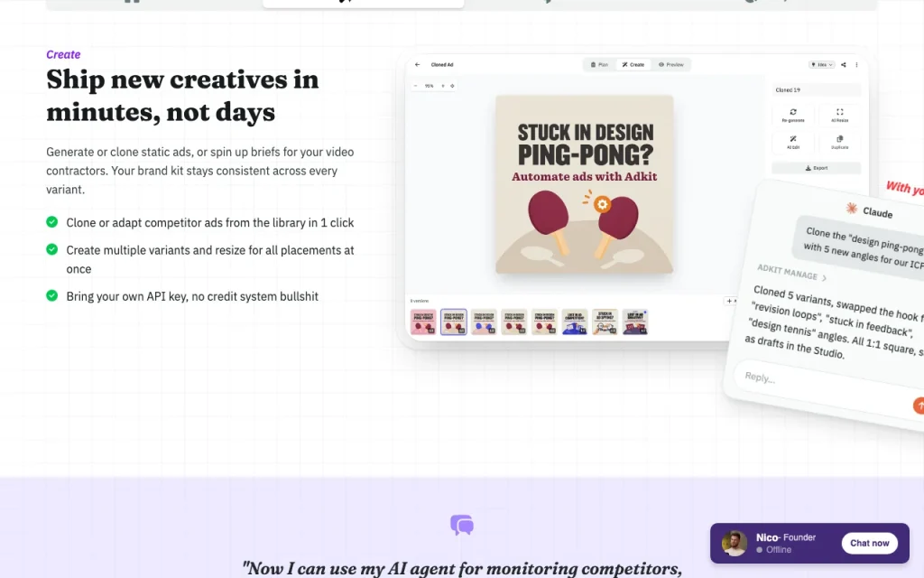Click the purple speech bubbles testimonial icon
924x578 pixels.
tap(462, 525)
